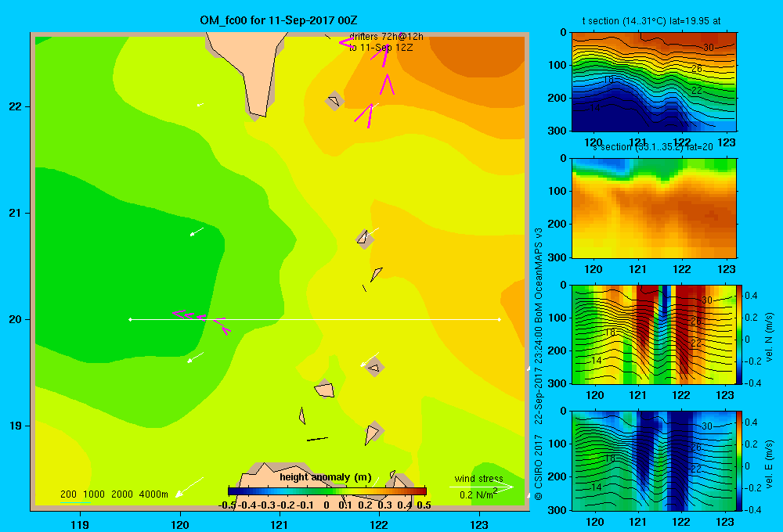
Task: Click the white wind arrow near latitude 19.6, longitude 120
Action: pos(195,358)
